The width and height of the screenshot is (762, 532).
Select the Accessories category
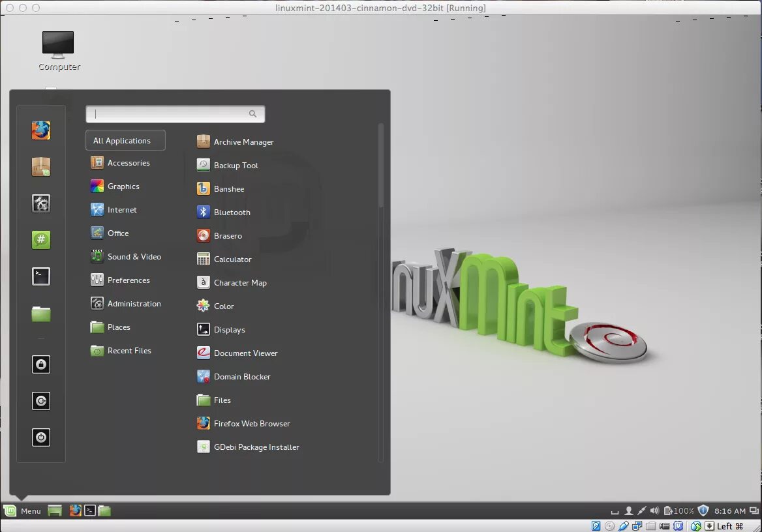(120, 163)
